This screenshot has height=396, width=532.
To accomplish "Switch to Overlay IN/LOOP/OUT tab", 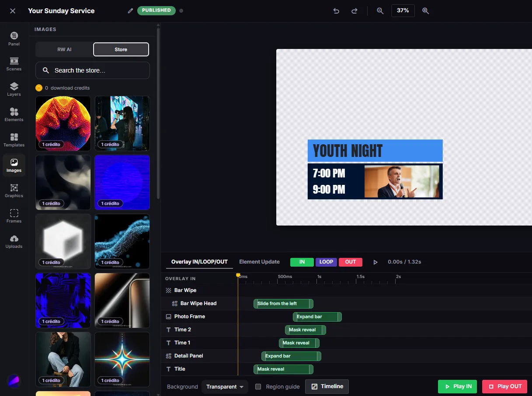I will coord(199,262).
